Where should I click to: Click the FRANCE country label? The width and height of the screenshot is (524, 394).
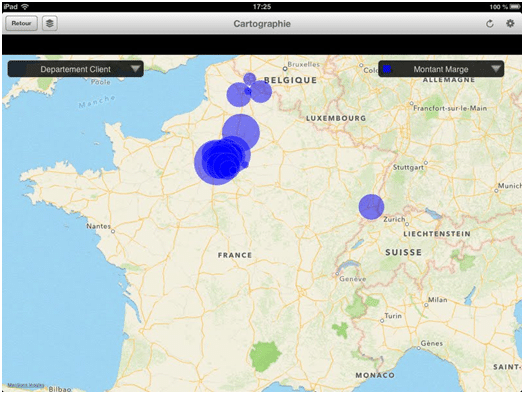(235, 255)
